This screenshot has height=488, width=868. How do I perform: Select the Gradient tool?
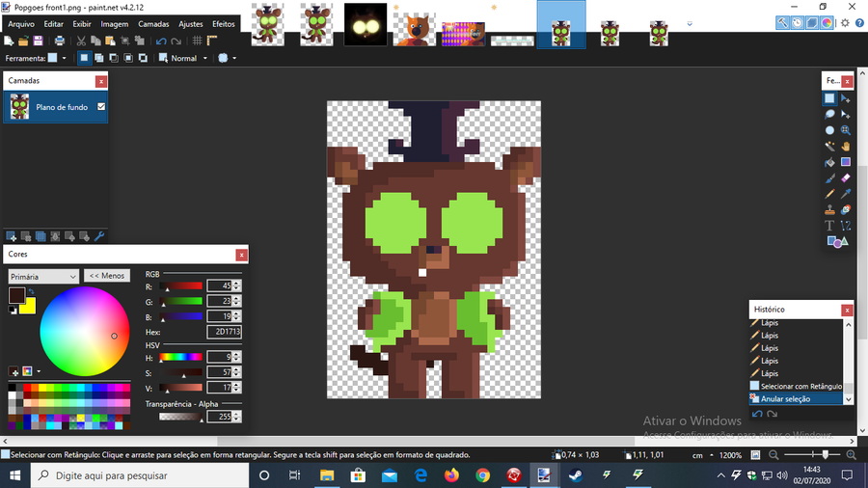[x=845, y=162]
